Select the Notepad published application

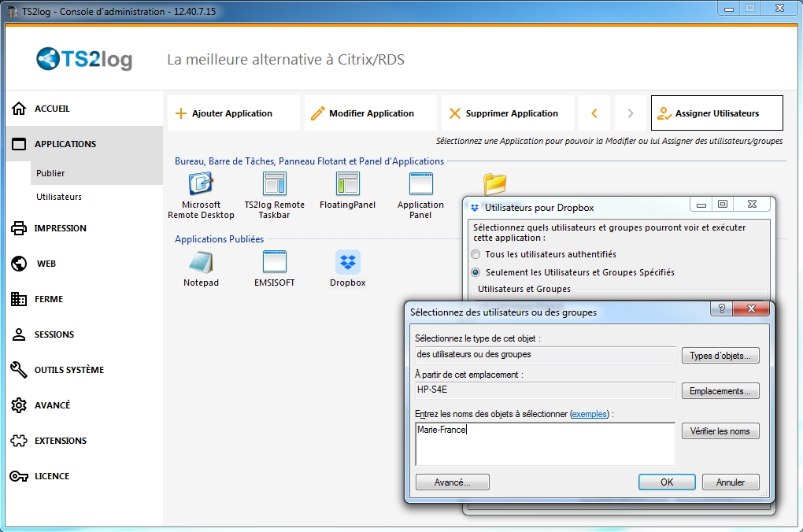201,269
